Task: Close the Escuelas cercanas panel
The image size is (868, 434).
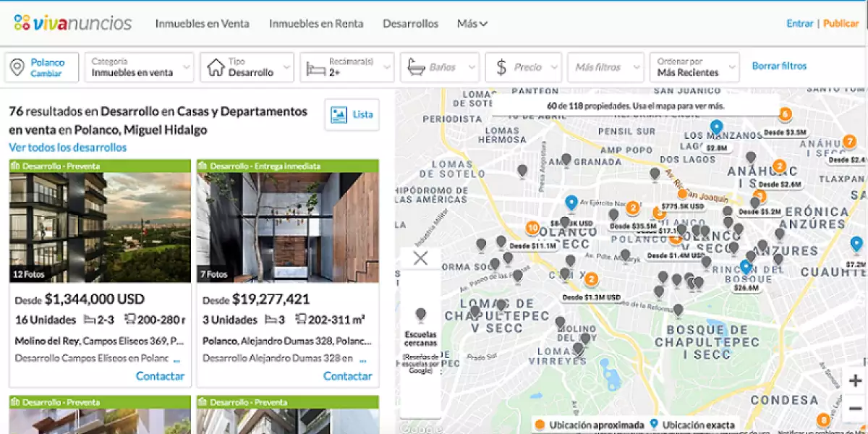Action: coord(420,258)
